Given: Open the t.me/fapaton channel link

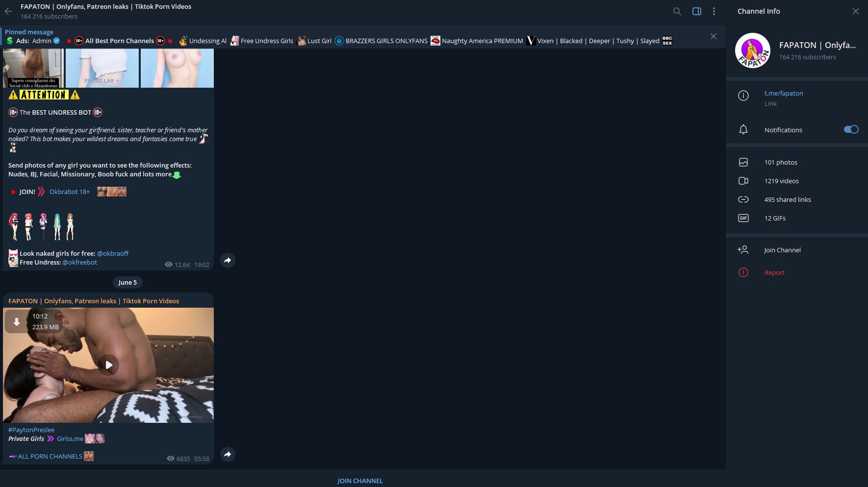Looking at the screenshot, I should point(784,93).
